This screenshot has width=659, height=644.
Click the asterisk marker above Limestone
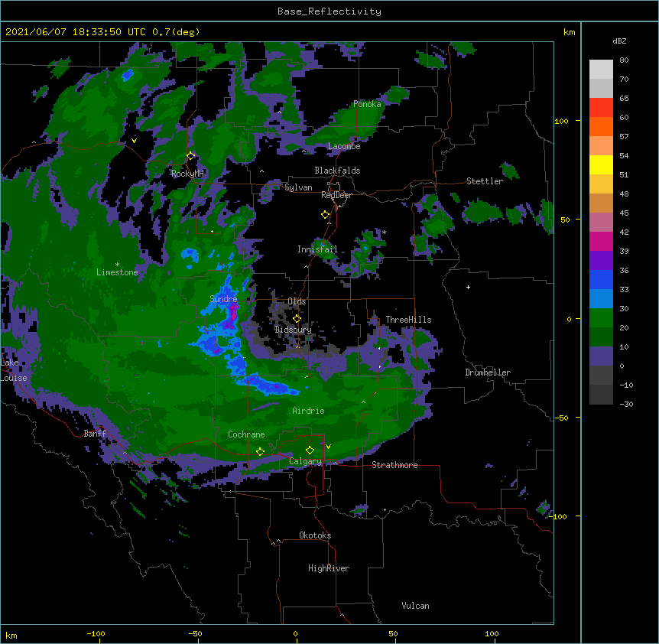click(x=117, y=265)
